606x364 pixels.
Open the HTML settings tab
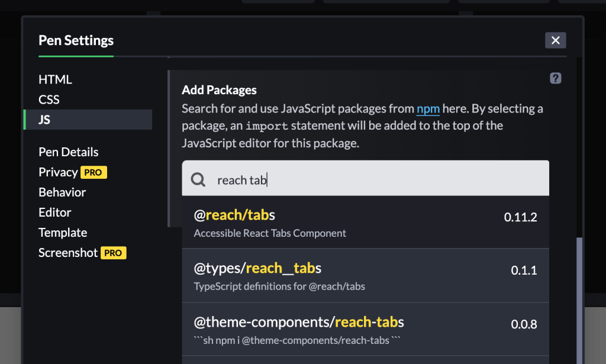point(55,79)
